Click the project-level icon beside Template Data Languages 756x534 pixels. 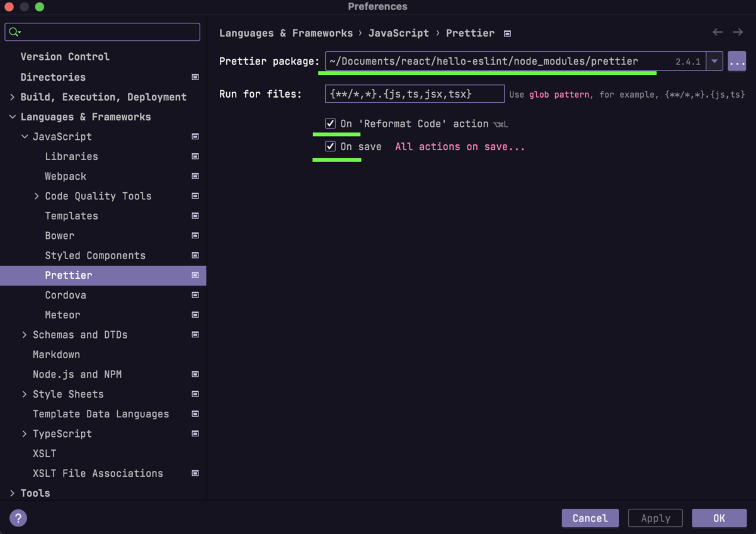[x=195, y=414]
